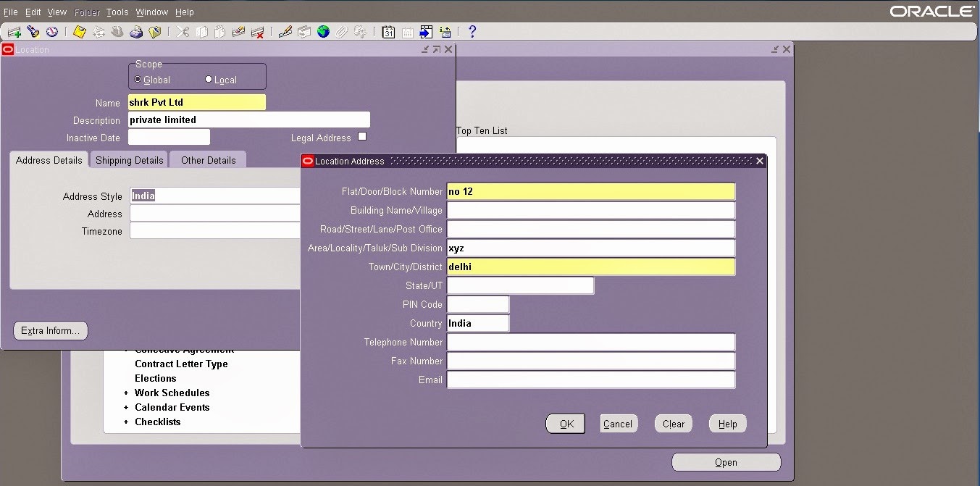The height and width of the screenshot is (486, 980).
Task: Open the Folder menu
Action: [x=86, y=12]
